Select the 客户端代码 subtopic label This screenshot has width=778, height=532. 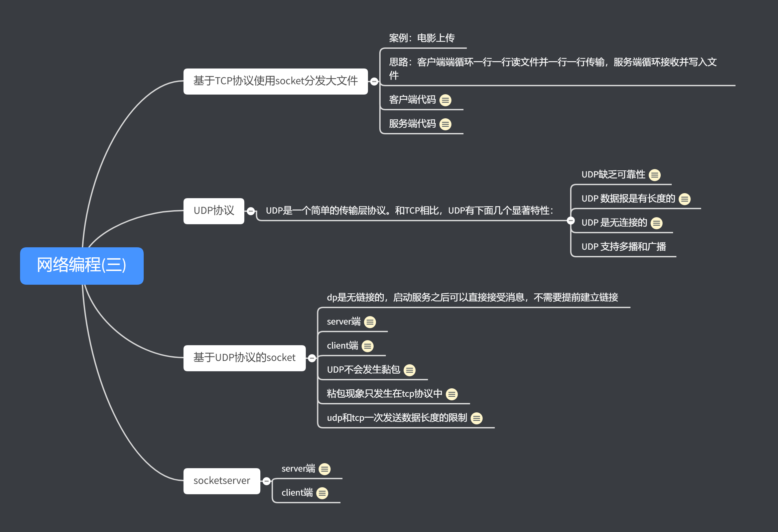point(412,100)
